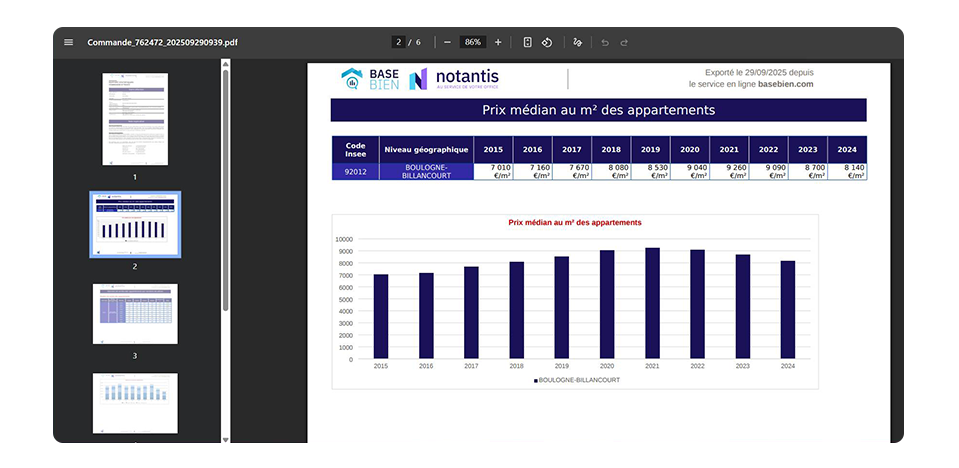Click the BOULOGNE-BILLANCOURT legend color swatch
Viewport: 959px width, 468px height.
click(x=536, y=381)
